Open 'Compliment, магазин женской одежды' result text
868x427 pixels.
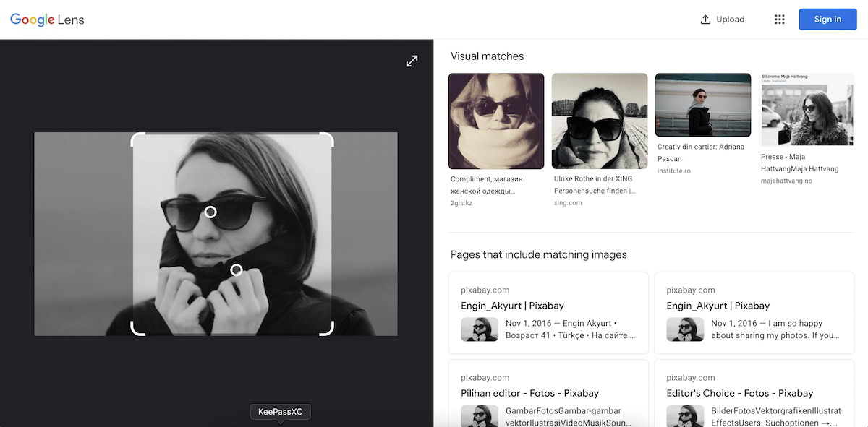click(x=487, y=185)
